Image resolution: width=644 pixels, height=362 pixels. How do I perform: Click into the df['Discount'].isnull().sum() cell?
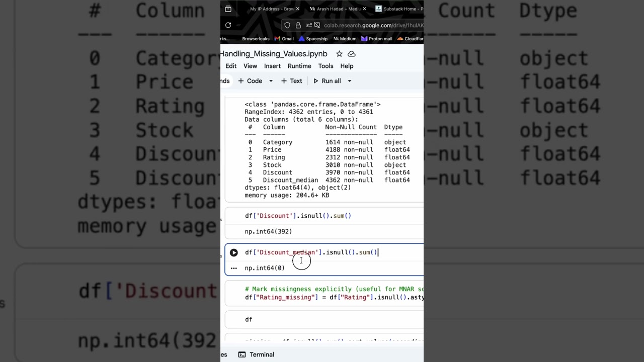pyautogui.click(x=298, y=216)
